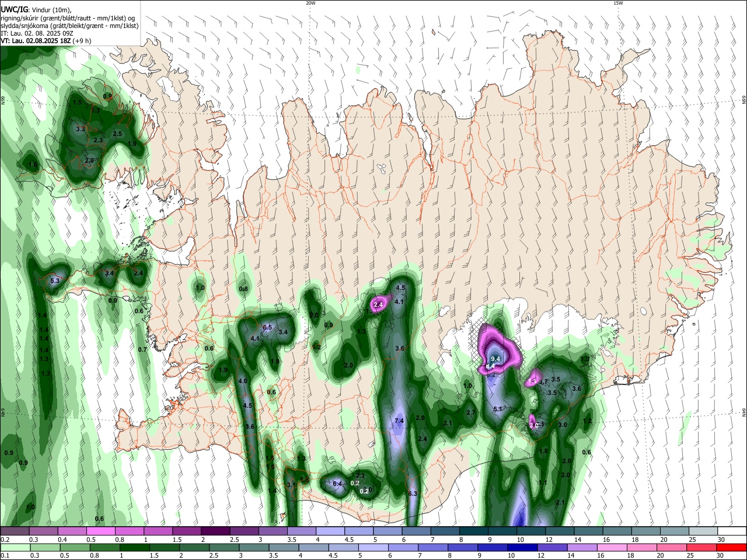Viewport: 747px width, 560px height.
Task: Click the 20W longitude label
Action: coord(310,3)
